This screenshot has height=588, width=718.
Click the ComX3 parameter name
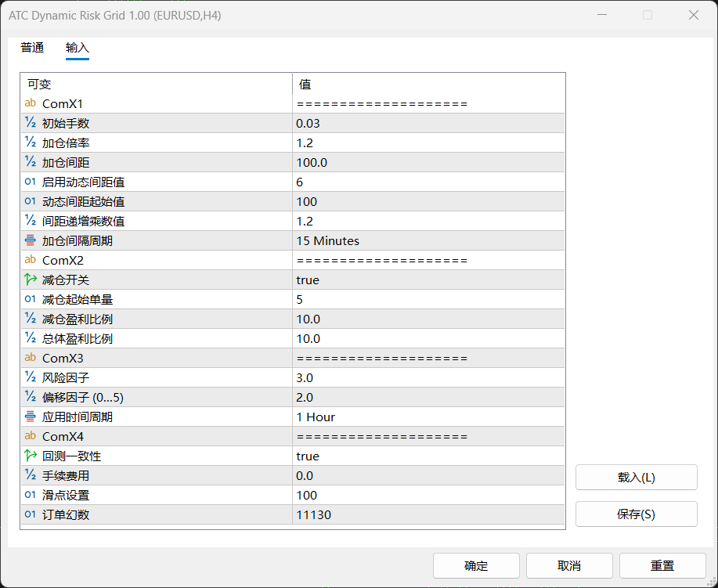pyautogui.click(x=63, y=358)
